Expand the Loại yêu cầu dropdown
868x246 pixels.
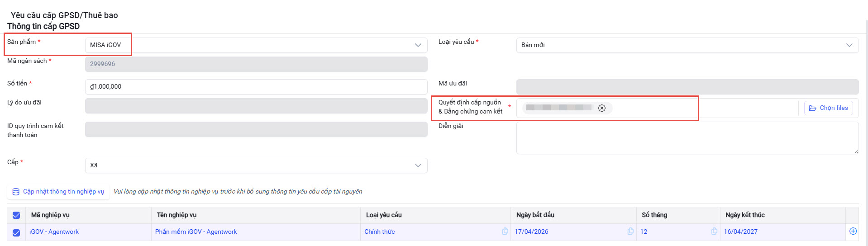[687, 45]
